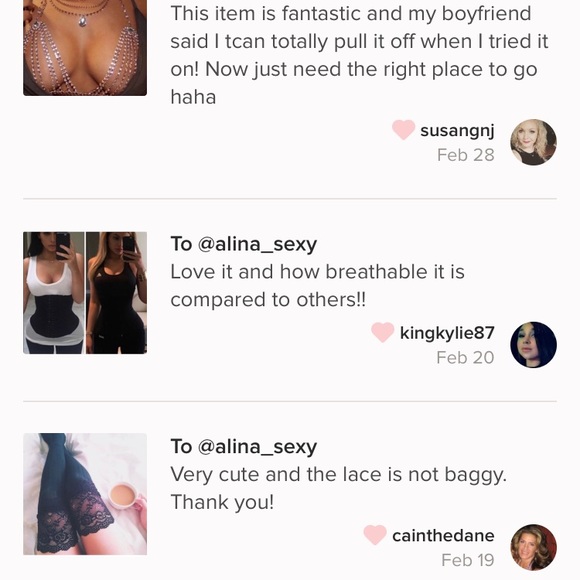580x580 pixels.
Task: View kingkylie87's avatar photo
Action: (533, 345)
